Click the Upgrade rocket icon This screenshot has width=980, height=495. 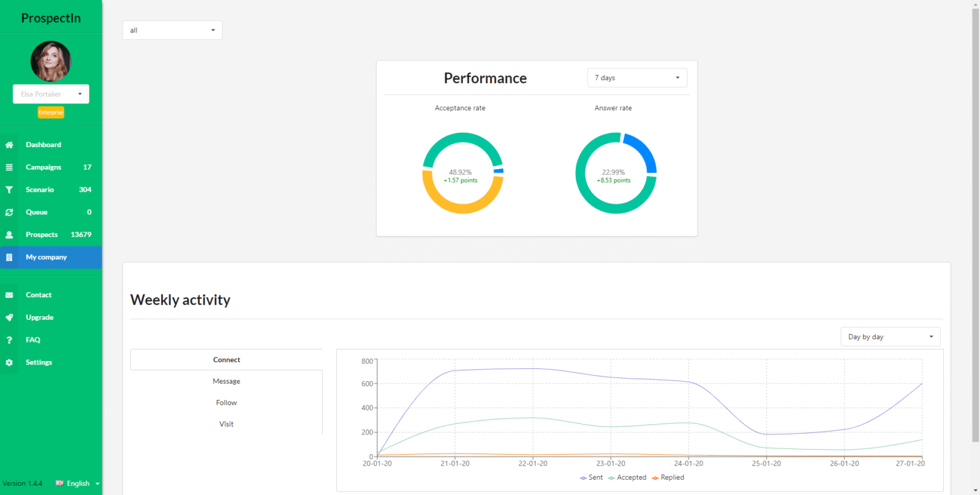[9, 317]
